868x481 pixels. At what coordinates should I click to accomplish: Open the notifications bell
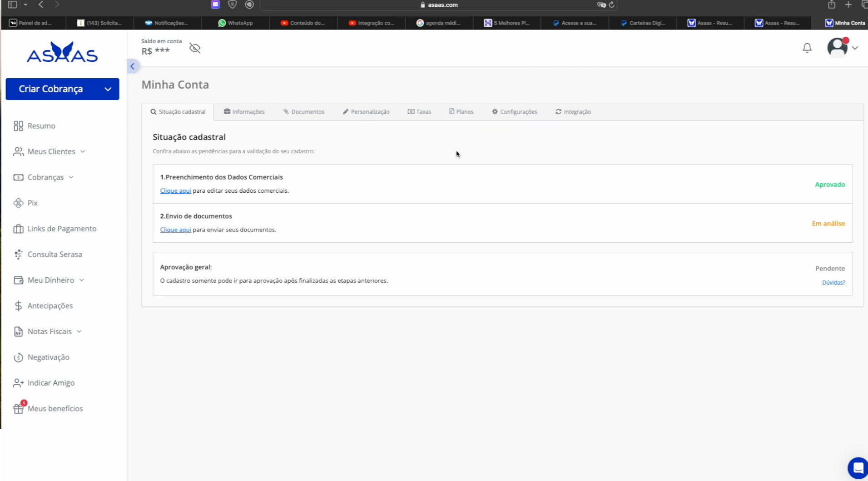(807, 48)
